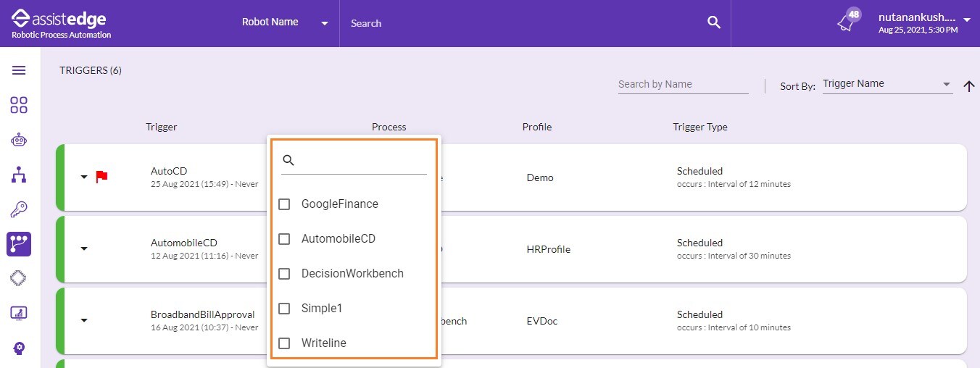
Task: Expand the BroadbandBillApproval trigger row arrow
Action: [84, 320]
